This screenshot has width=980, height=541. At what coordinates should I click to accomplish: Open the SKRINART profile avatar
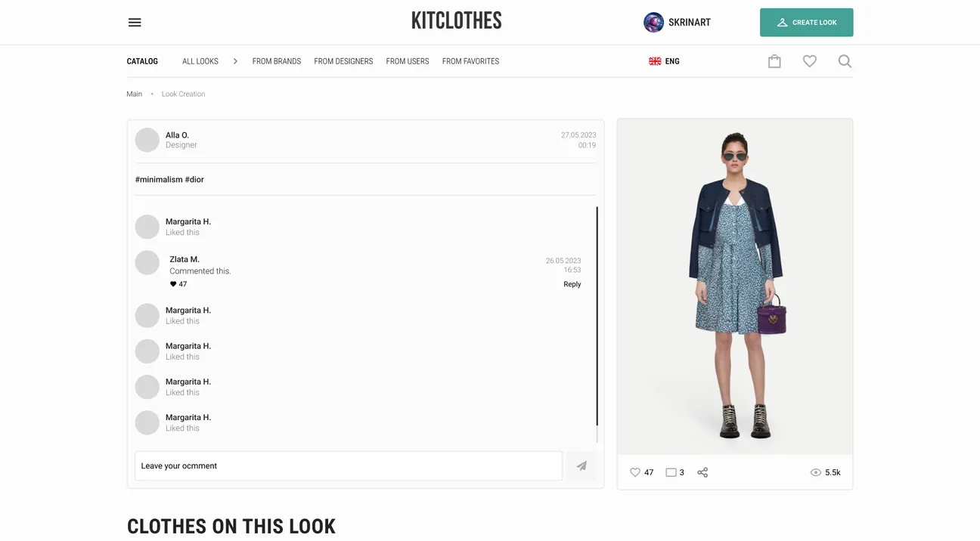(x=653, y=23)
